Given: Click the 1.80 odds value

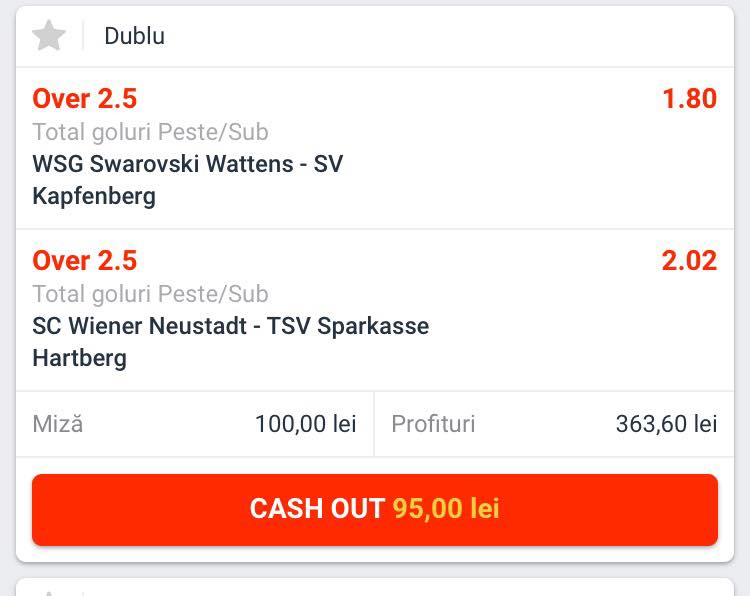Looking at the screenshot, I should click(689, 99).
